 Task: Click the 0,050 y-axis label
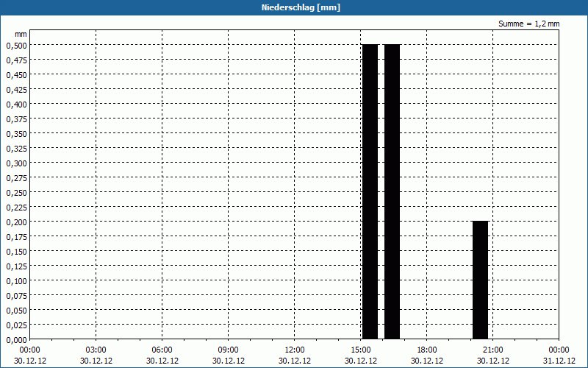pyautogui.click(x=16, y=310)
